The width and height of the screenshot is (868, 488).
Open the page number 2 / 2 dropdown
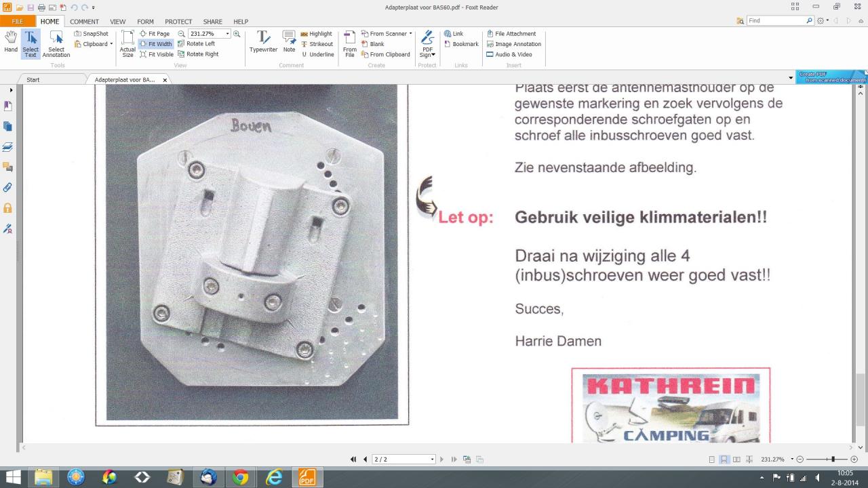(x=432, y=460)
